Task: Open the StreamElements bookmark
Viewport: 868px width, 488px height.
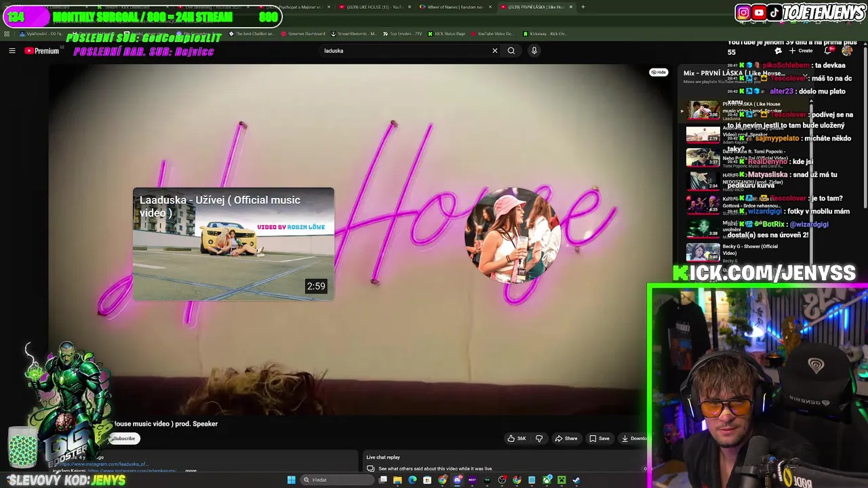Action: pos(353,33)
